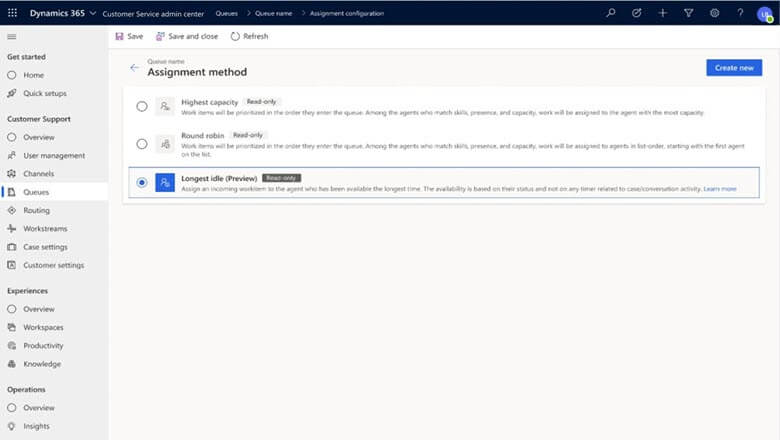
Task: Select the Round robin radio button
Action: pos(142,144)
